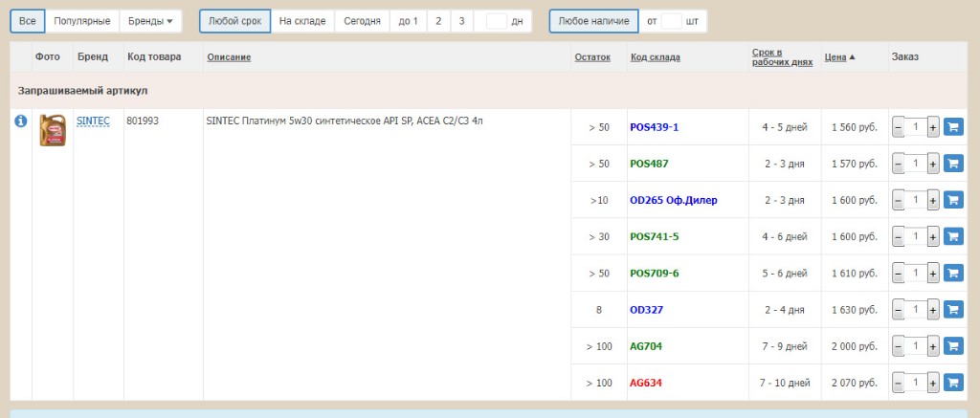Add OD327 offer to cart
Screen dimensions: 980x418
[953, 309]
